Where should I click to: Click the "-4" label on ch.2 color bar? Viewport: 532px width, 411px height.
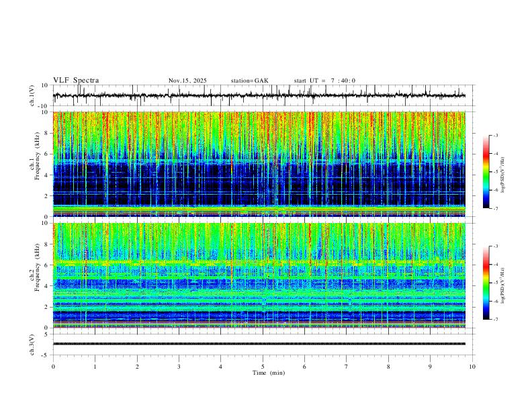coord(495,265)
